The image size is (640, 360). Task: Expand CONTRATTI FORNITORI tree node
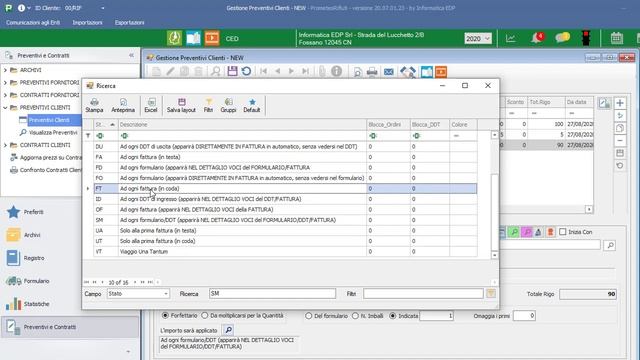point(5,95)
